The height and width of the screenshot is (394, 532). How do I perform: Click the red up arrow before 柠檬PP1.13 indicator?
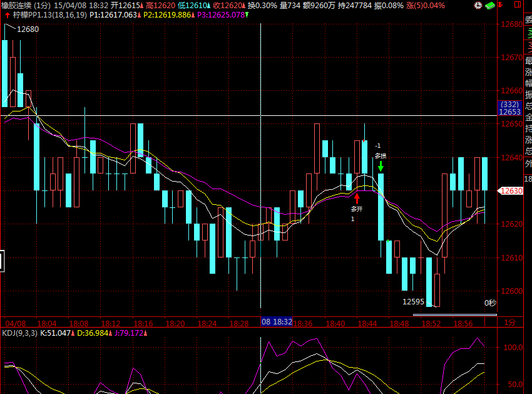coord(7,14)
